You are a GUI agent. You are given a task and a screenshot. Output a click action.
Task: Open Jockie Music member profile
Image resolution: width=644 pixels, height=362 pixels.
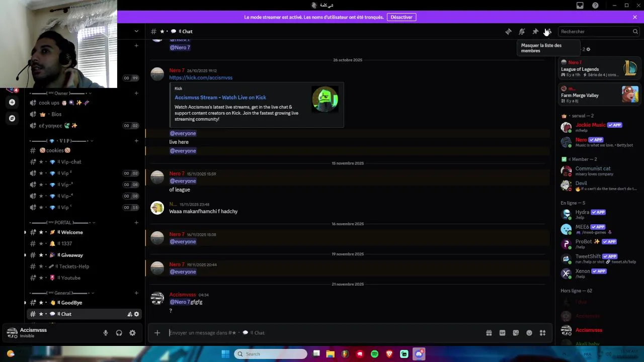coord(599,127)
